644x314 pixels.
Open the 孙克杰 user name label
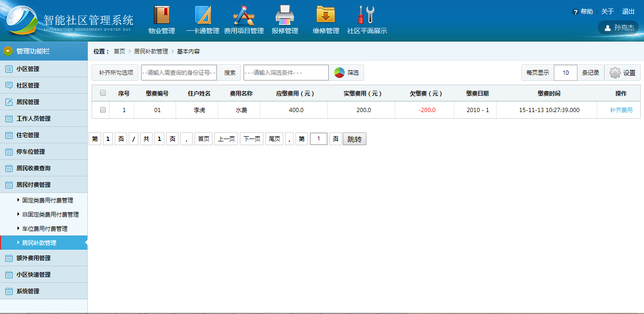624,28
